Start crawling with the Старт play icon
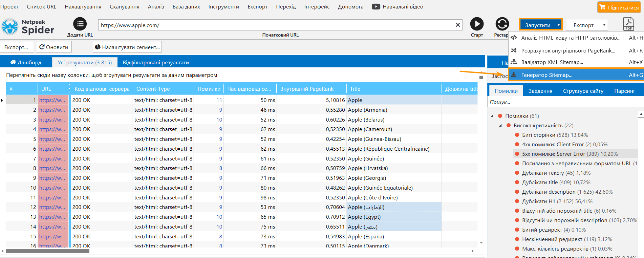The width and height of the screenshot is (644, 258). [477, 24]
